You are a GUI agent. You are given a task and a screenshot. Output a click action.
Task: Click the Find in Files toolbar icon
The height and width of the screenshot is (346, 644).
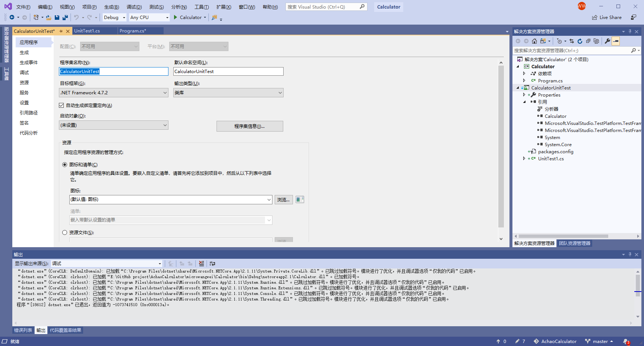tap(214, 17)
